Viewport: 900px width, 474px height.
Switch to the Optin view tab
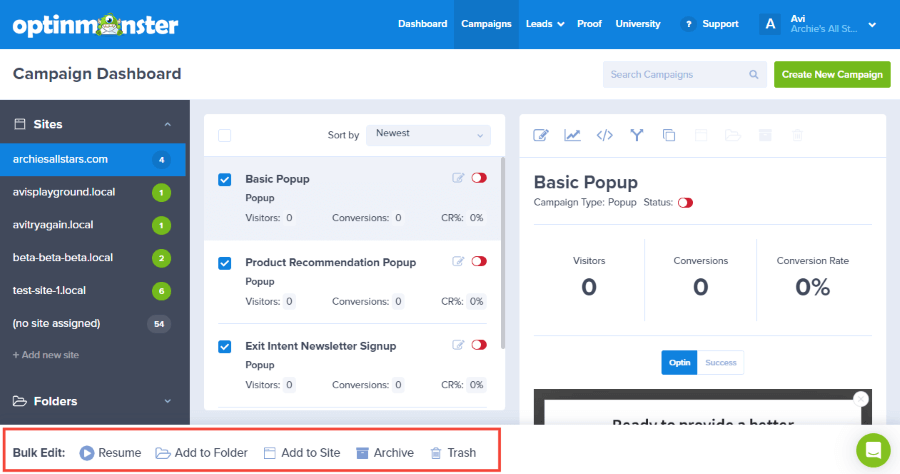[679, 363]
